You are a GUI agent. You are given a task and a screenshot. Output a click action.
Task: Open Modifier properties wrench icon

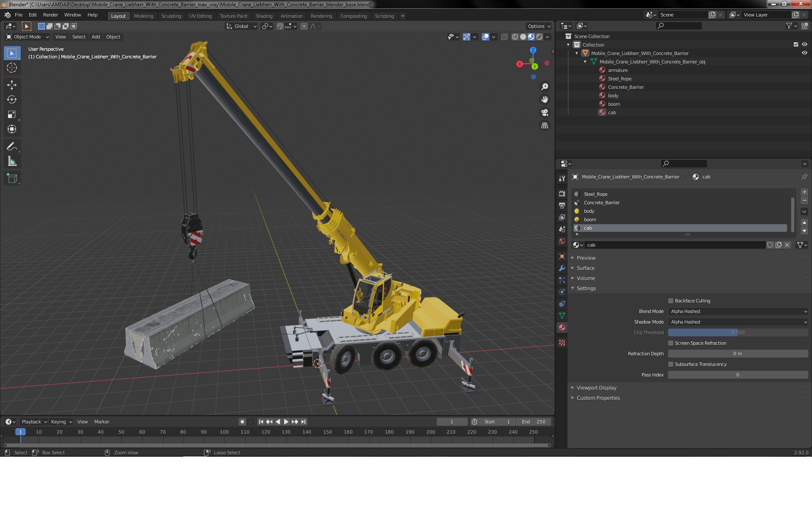coord(562,268)
